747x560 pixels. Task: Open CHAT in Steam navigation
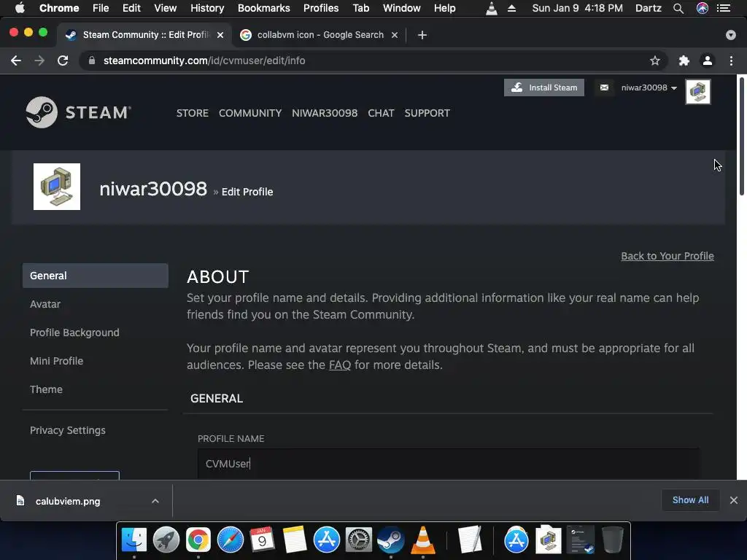pos(381,113)
